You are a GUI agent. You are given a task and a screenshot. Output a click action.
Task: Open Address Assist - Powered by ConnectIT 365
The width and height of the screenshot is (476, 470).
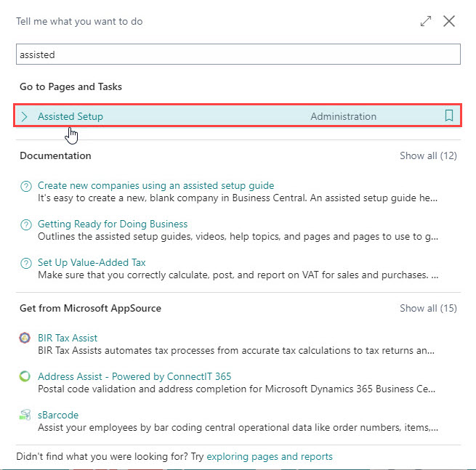coord(134,376)
